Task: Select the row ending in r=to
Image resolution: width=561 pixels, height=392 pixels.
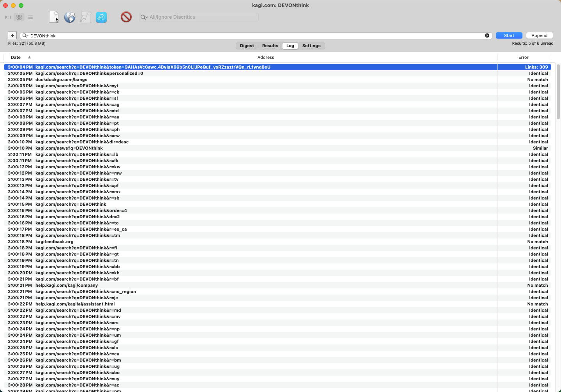Action: [x=277, y=223]
